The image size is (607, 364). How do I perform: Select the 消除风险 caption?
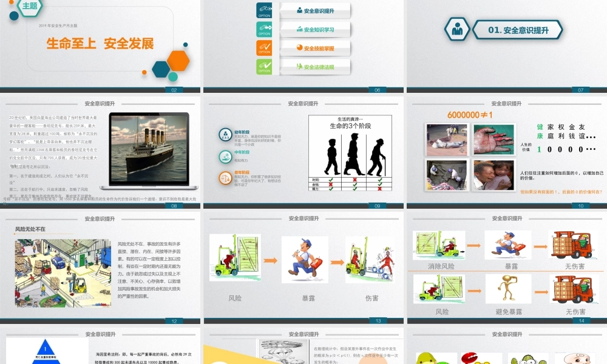tap(441, 266)
